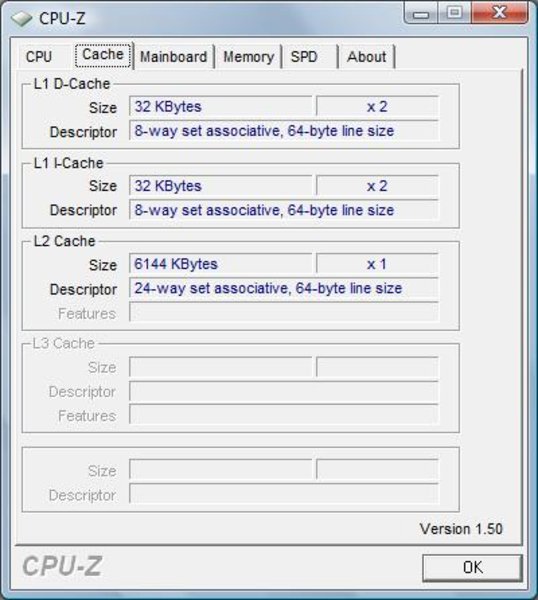Click the L1 I-Cache descriptor field
This screenshot has width=538, height=600.
pyautogui.click(x=284, y=210)
